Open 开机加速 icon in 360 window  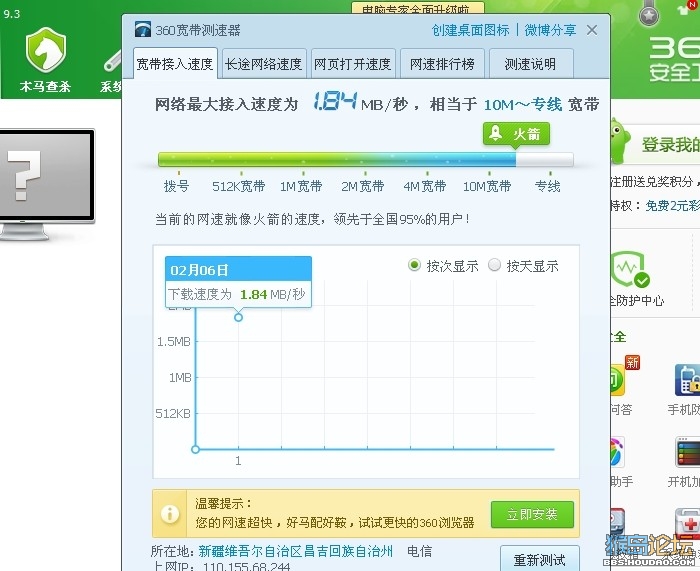[688, 452]
